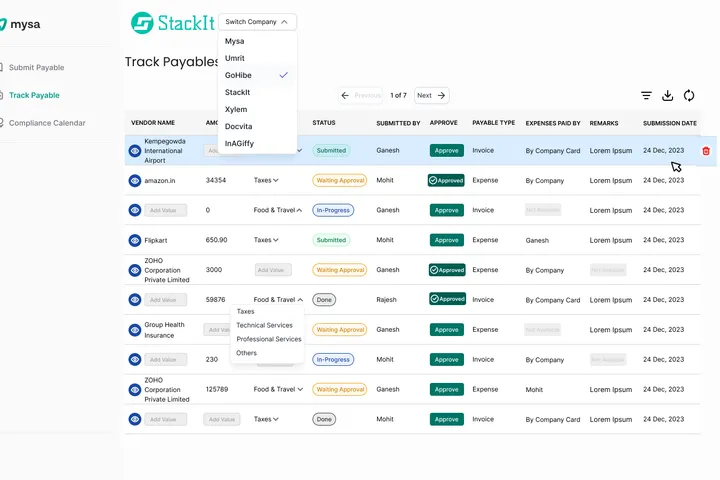Image resolution: width=720 pixels, height=480 pixels.
Task: Click the Vendor Name column header
Action: coord(153,123)
